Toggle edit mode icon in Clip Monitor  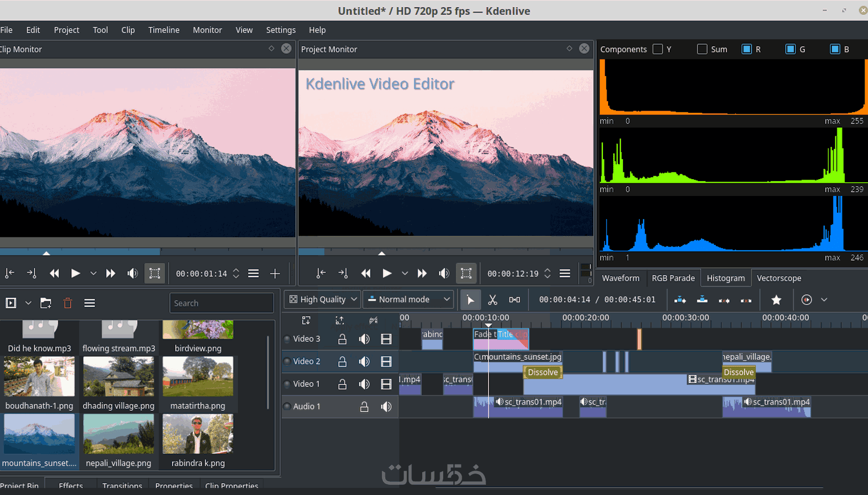point(154,274)
